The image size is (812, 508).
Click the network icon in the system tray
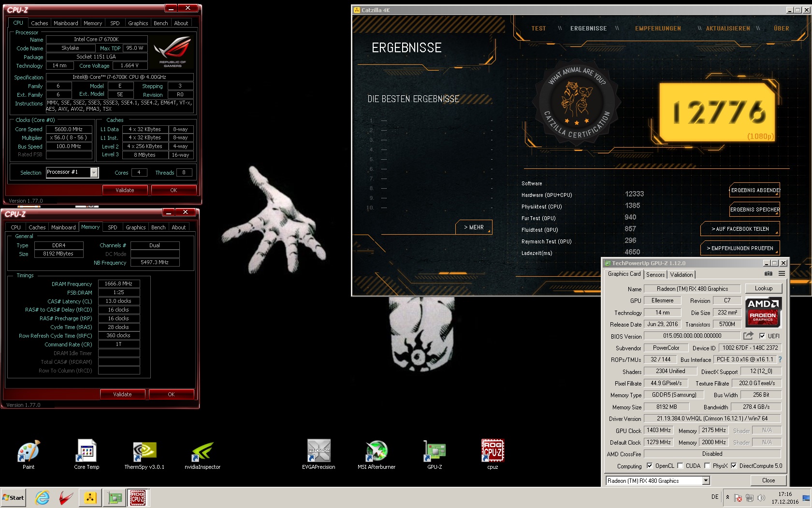tap(749, 497)
